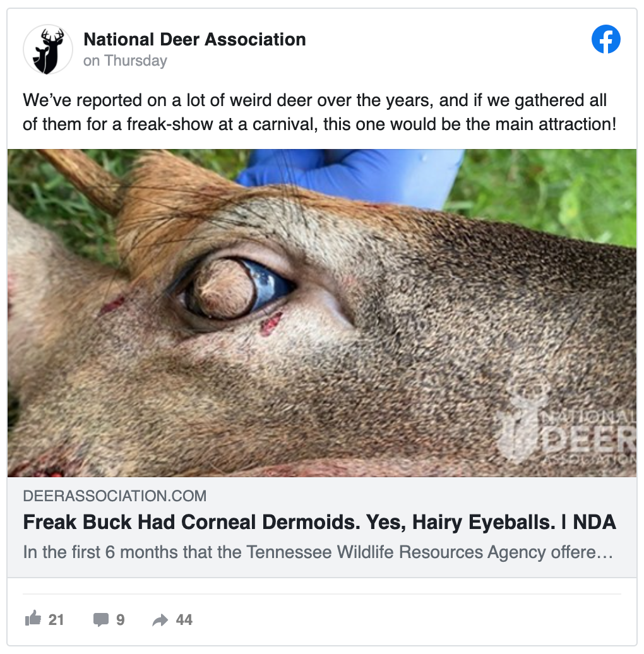The height and width of the screenshot is (654, 644).
Task: Click the "on Thursday" post timestamp
Action: pyautogui.click(x=125, y=61)
